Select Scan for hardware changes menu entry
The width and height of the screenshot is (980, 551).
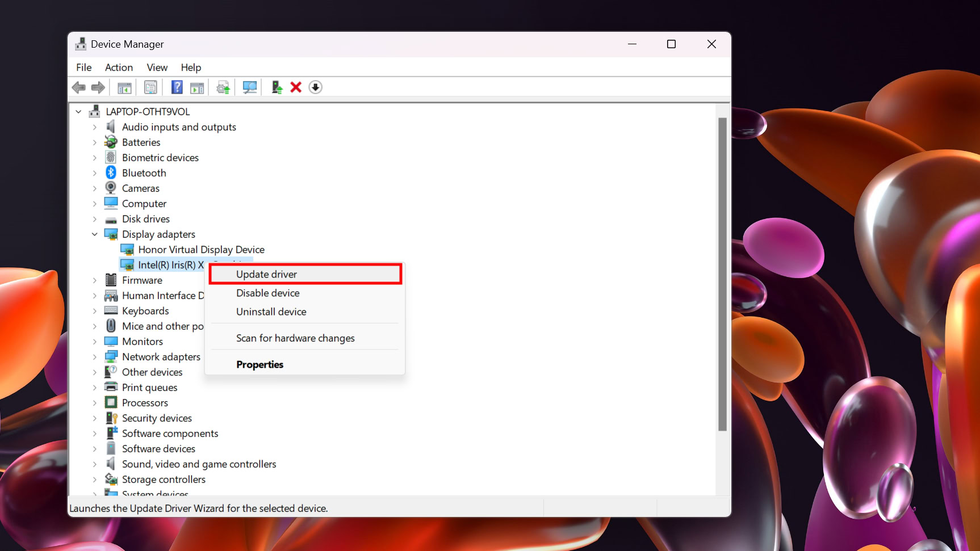305,338
